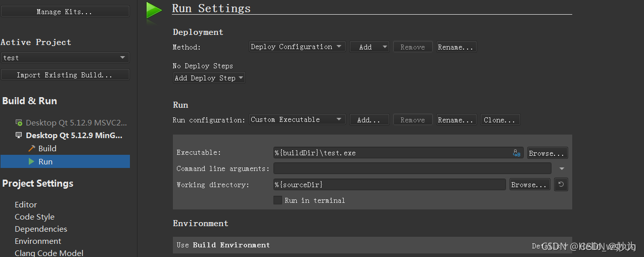Click the large green Run arrow icon
Viewport: 644px width, 257px height.
pyautogui.click(x=154, y=11)
